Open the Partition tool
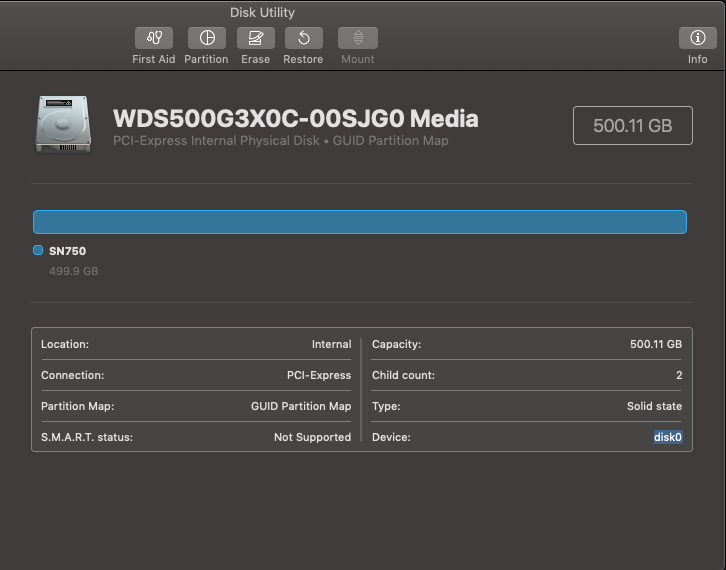Screen dimensions: 726x570 (207, 38)
